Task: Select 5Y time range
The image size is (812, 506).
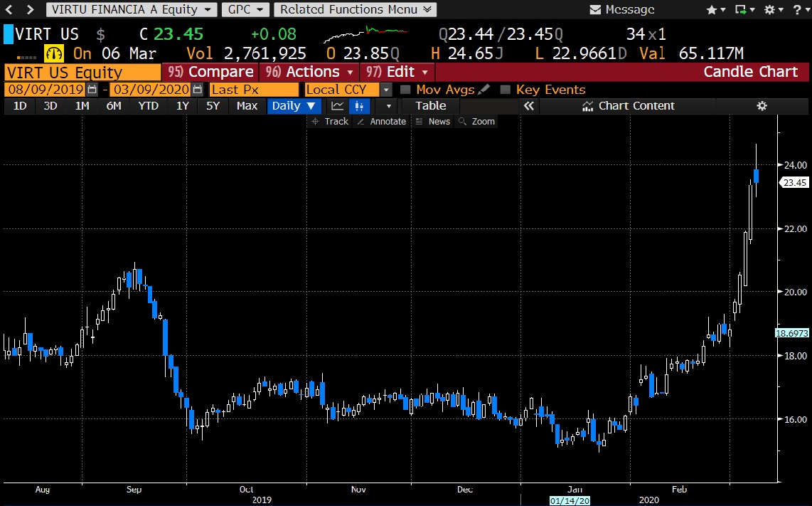Action: pos(213,106)
